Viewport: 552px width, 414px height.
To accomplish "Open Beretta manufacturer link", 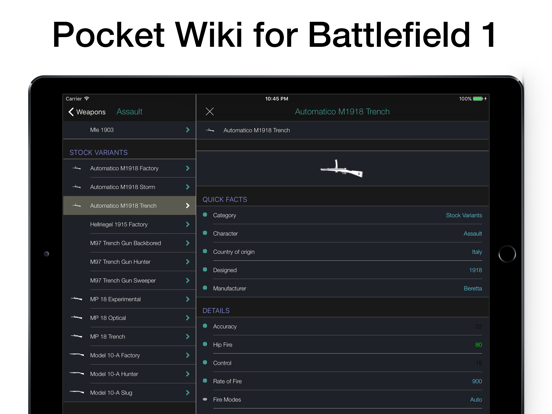I will (472, 289).
